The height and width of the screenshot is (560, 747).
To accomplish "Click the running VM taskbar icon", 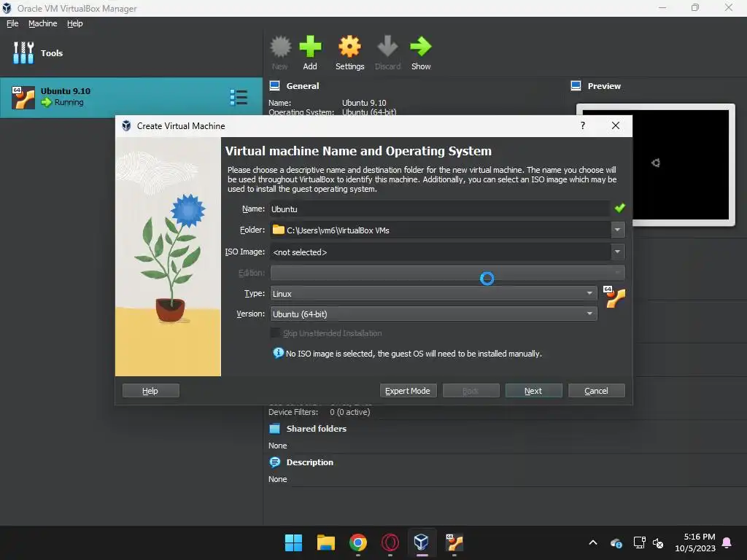I will pyautogui.click(x=454, y=542).
